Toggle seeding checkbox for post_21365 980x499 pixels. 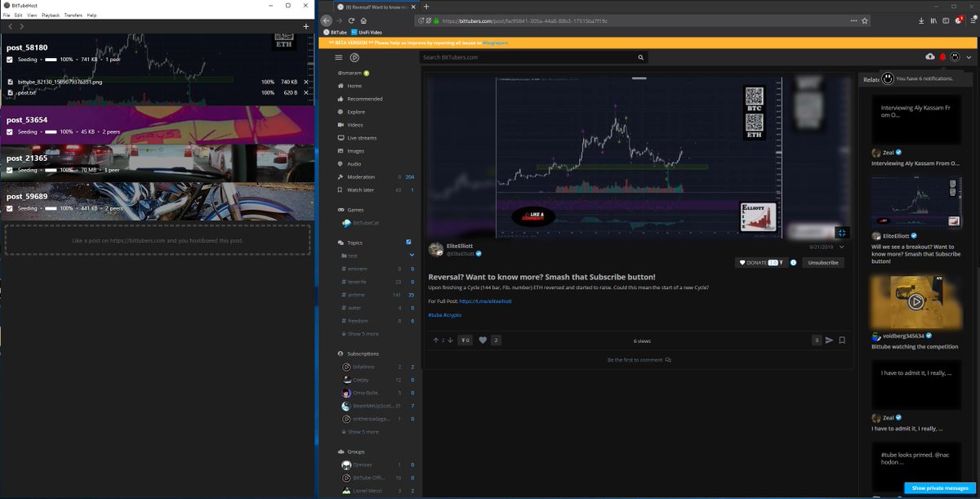10,170
